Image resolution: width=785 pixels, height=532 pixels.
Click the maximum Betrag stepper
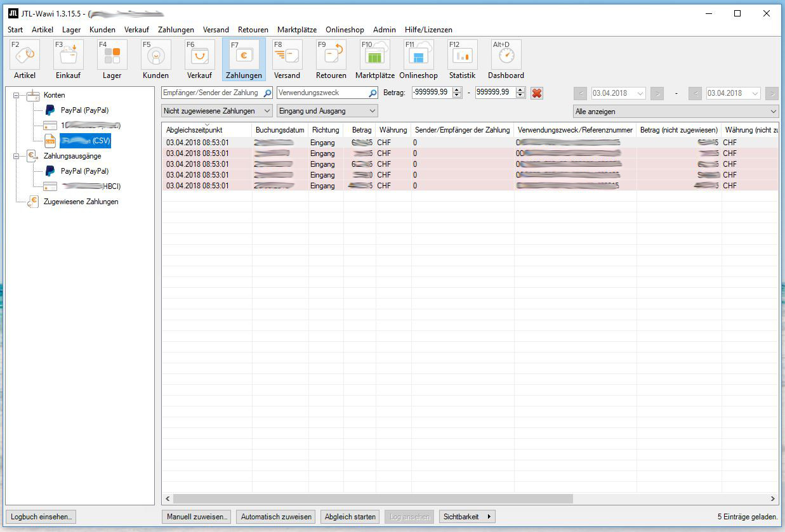521,93
